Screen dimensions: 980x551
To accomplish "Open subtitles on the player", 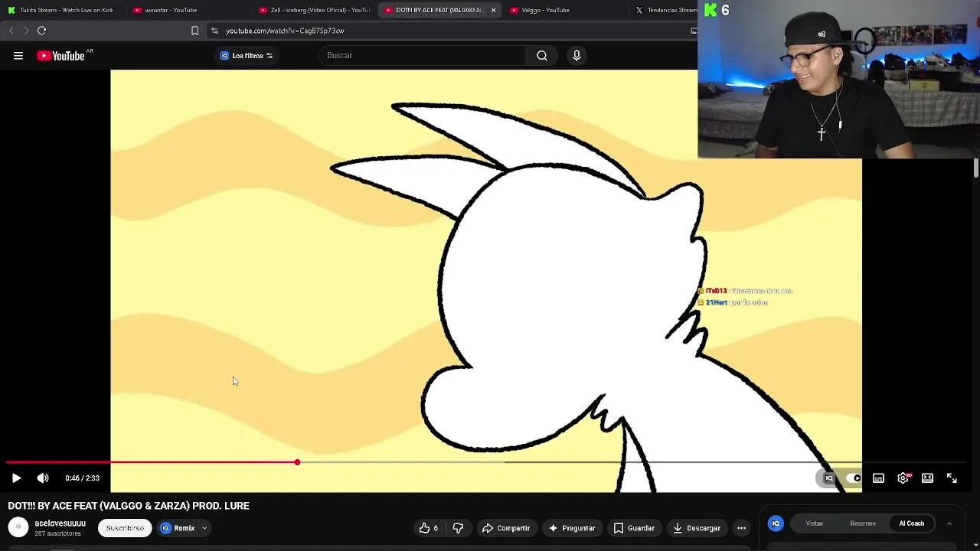I will tap(878, 478).
